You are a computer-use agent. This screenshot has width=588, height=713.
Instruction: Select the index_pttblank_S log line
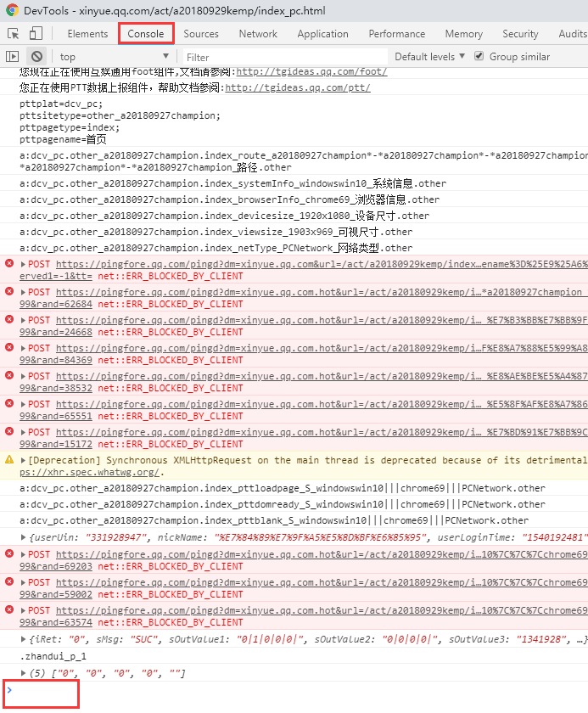pos(274,520)
